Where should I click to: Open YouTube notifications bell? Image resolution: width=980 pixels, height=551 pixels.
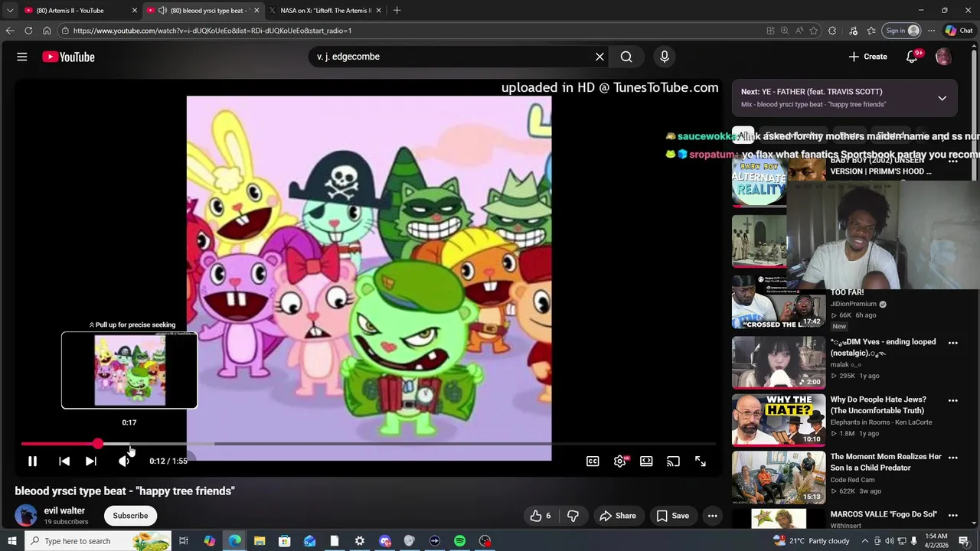(912, 57)
